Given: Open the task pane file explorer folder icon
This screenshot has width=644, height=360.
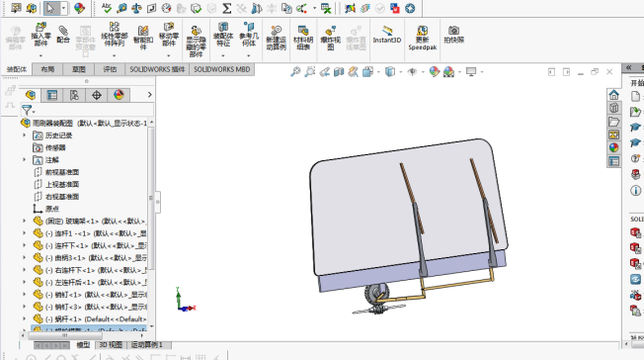Looking at the screenshot, I should [613, 122].
